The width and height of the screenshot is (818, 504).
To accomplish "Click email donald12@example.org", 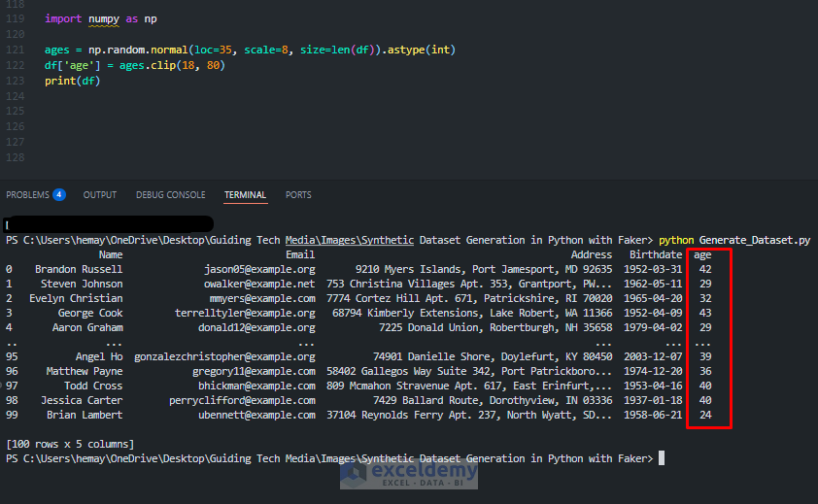I will tap(256, 327).
